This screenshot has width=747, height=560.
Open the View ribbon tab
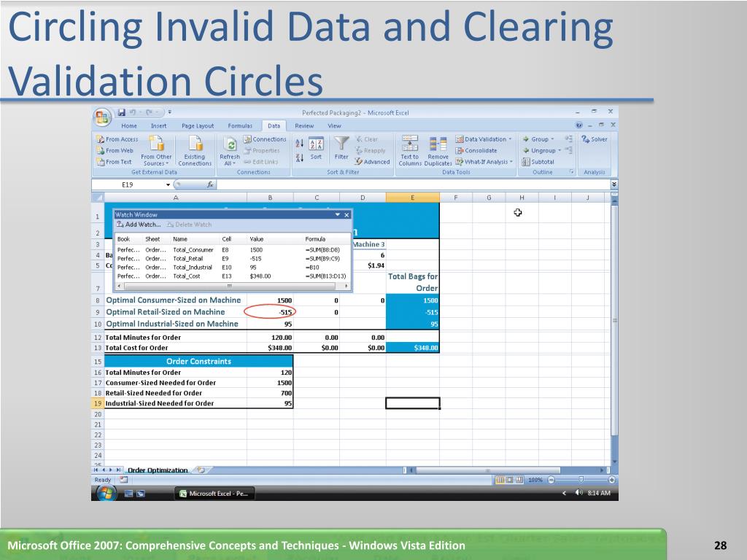coord(334,125)
